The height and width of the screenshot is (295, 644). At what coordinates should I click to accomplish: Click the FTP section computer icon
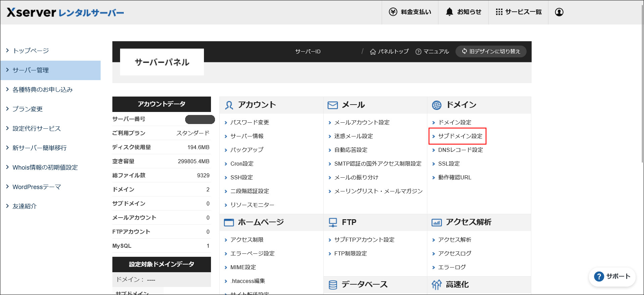click(x=333, y=222)
